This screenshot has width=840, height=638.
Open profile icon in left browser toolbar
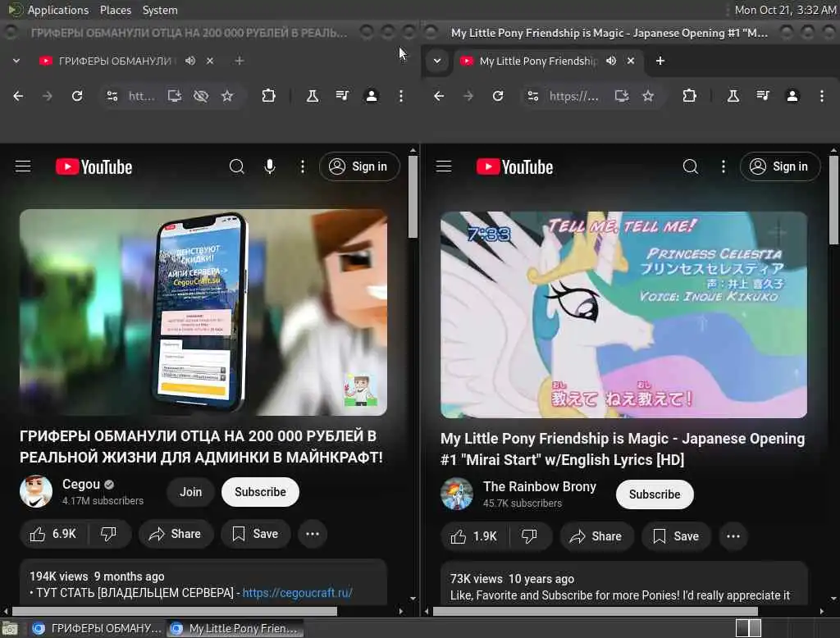[372, 96]
